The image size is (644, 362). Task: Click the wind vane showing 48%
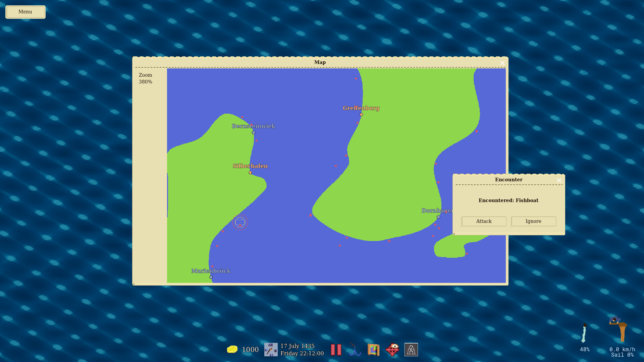coord(584,333)
